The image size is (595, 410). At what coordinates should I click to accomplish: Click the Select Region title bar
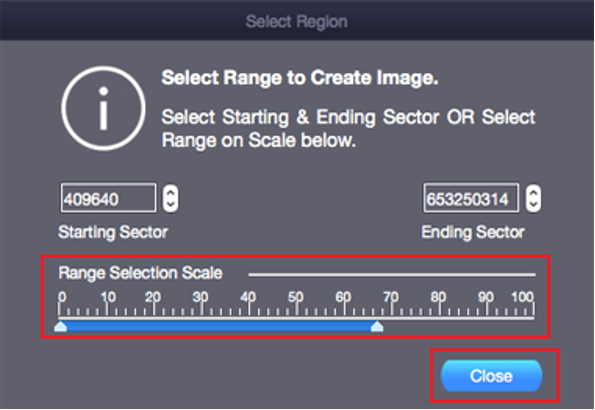(296, 21)
